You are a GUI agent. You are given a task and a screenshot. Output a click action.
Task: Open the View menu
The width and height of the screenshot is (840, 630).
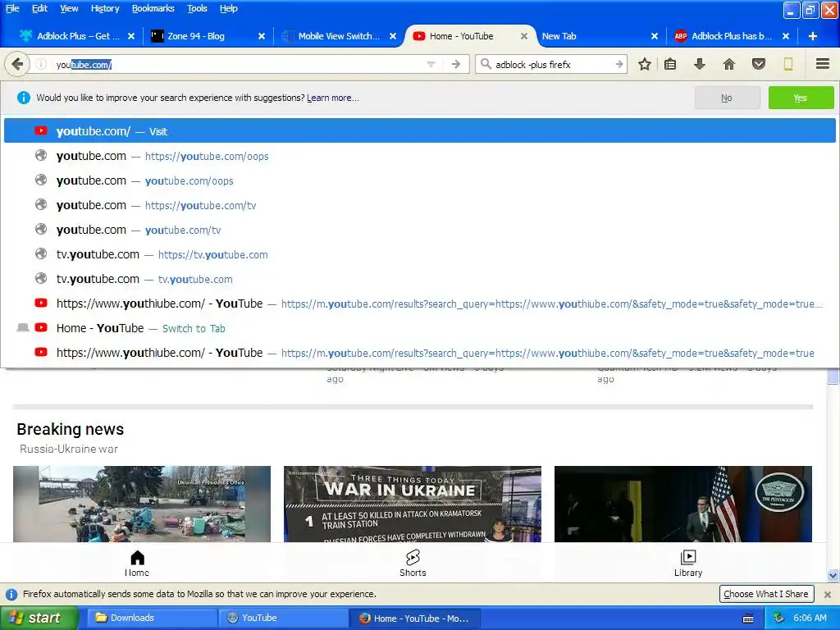pyautogui.click(x=69, y=8)
